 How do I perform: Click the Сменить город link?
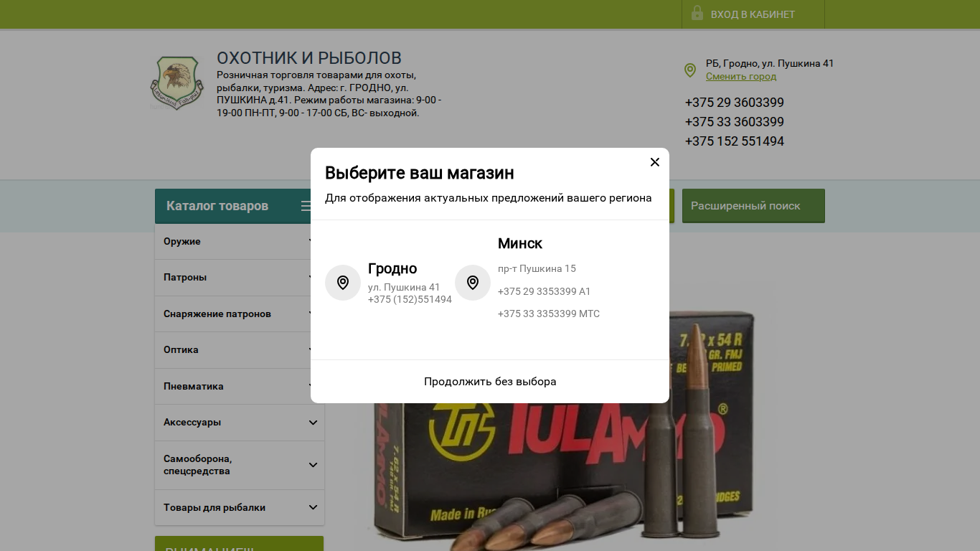[x=741, y=76]
